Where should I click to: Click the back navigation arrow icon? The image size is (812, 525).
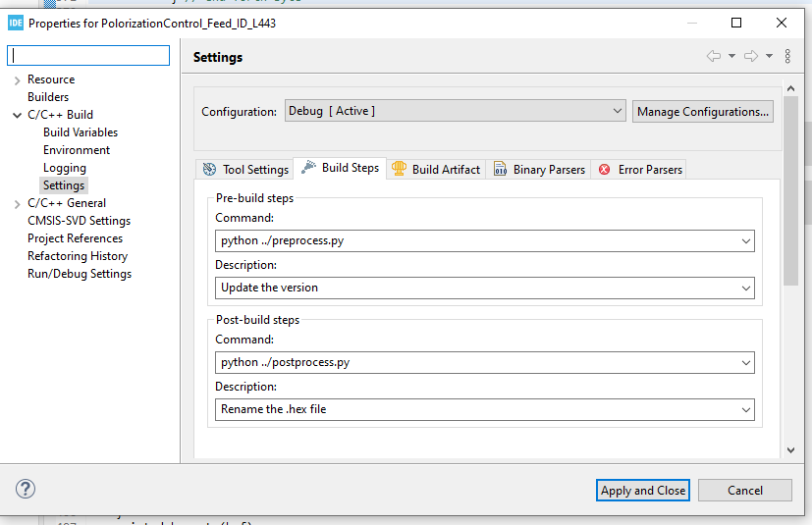click(x=714, y=57)
